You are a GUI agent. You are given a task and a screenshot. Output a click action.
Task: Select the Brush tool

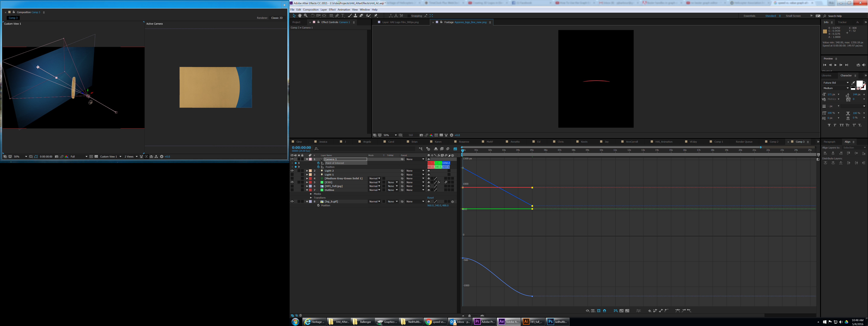pos(350,16)
